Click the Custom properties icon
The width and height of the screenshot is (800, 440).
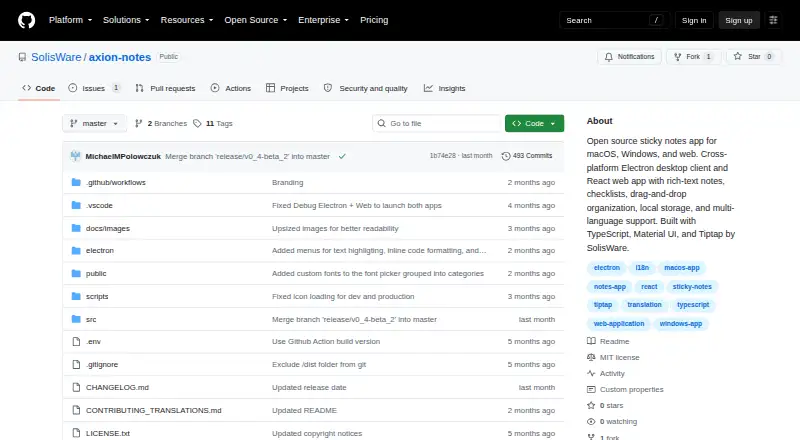[x=591, y=389]
